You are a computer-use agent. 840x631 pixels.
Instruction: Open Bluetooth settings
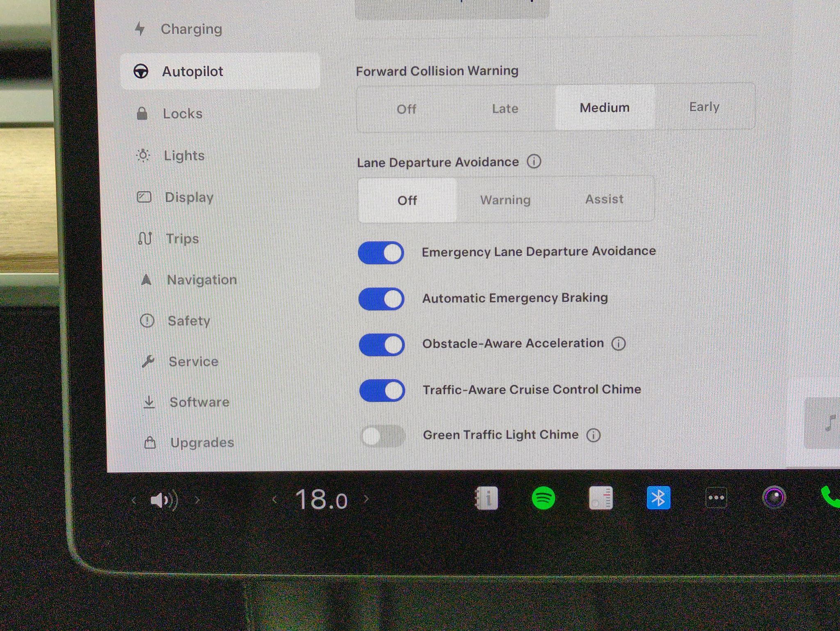659,498
